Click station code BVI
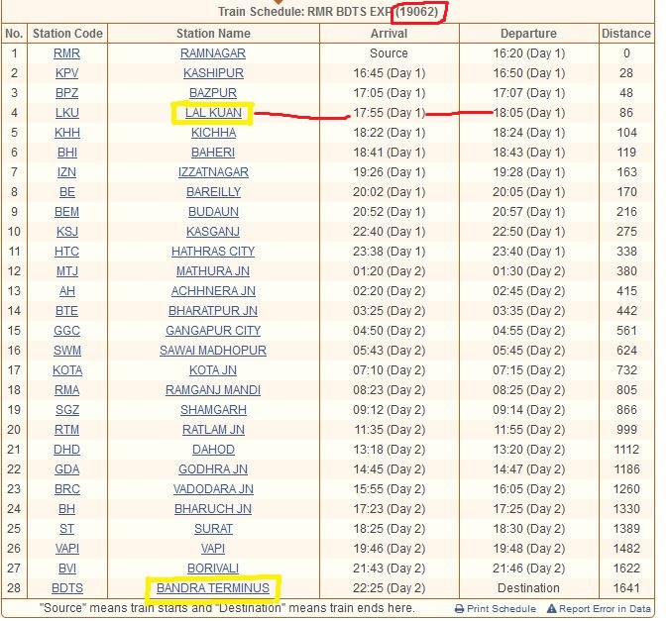672x621 pixels. 67,568
